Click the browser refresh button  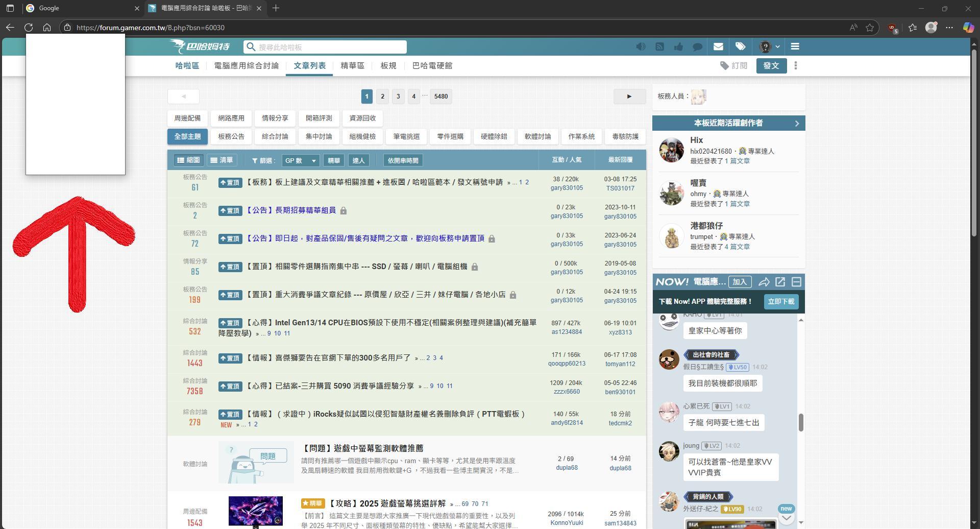(x=29, y=28)
